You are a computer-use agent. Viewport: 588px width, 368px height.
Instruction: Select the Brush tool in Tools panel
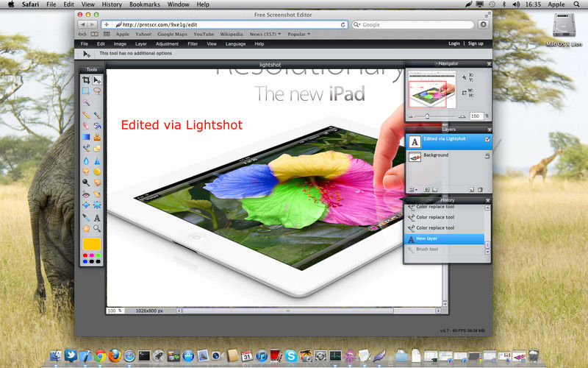pyautogui.click(x=97, y=115)
